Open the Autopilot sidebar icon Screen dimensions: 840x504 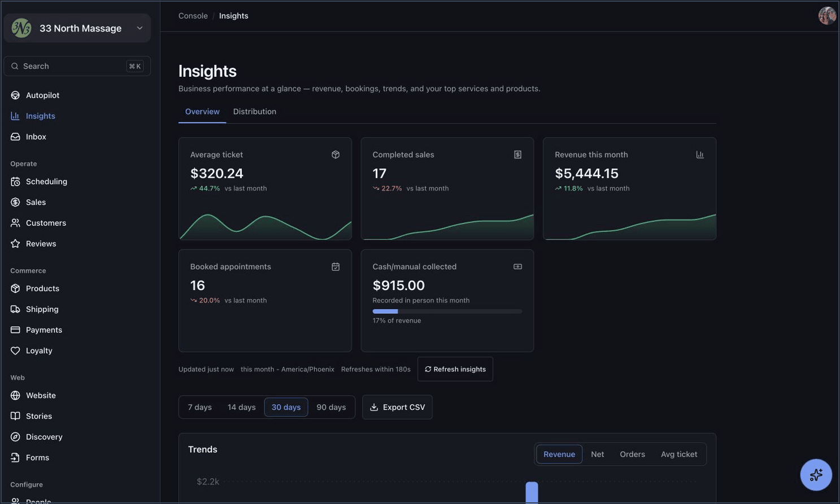pyautogui.click(x=15, y=95)
